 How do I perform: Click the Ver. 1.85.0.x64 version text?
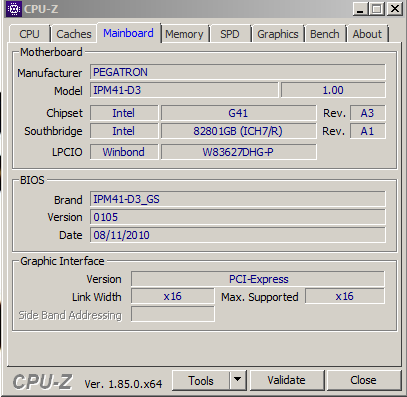click(123, 384)
